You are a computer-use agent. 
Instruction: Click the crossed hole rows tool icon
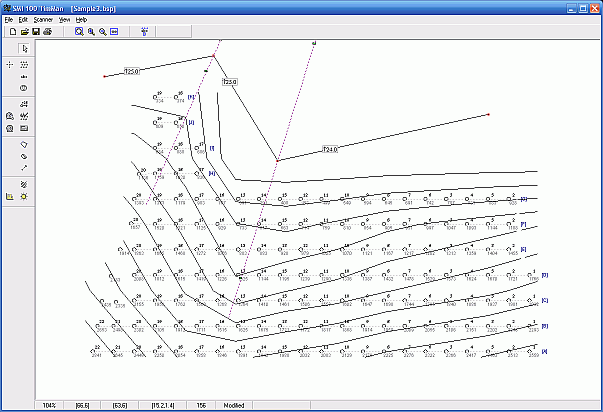tap(24, 116)
